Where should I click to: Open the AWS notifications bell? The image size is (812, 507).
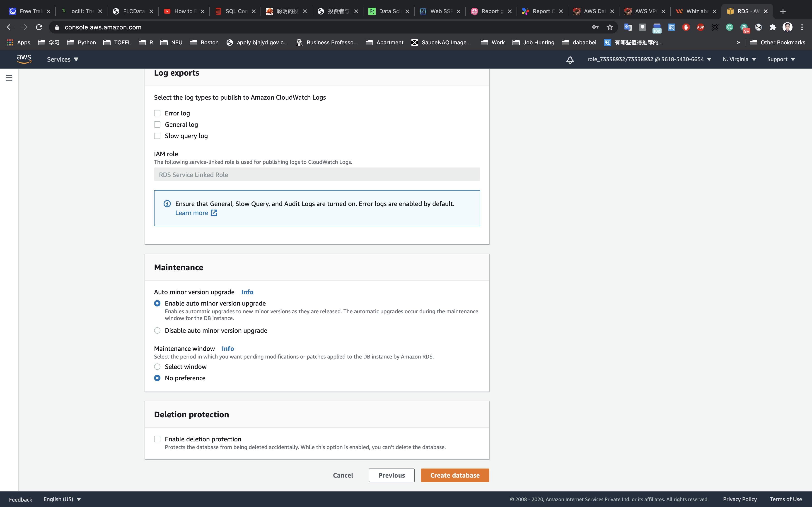pyautogui.click(x=570, y=60)
